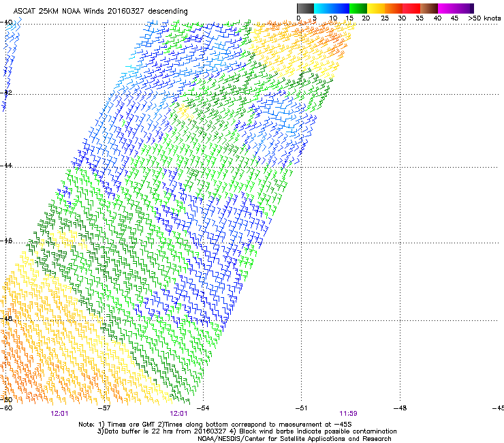
Task: Click the 12:01 time label just before -54
Action: point(178,414)
